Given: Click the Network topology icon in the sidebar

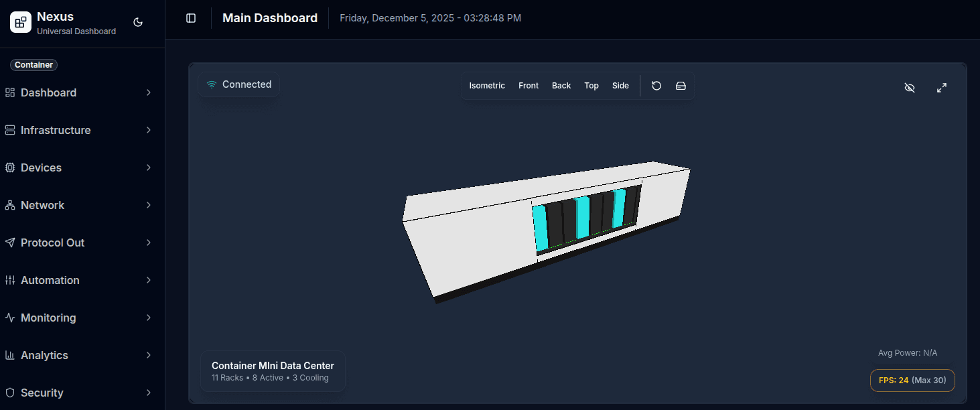Looking at the screenshot, I should pyautogui.click(x=10, y=205).
